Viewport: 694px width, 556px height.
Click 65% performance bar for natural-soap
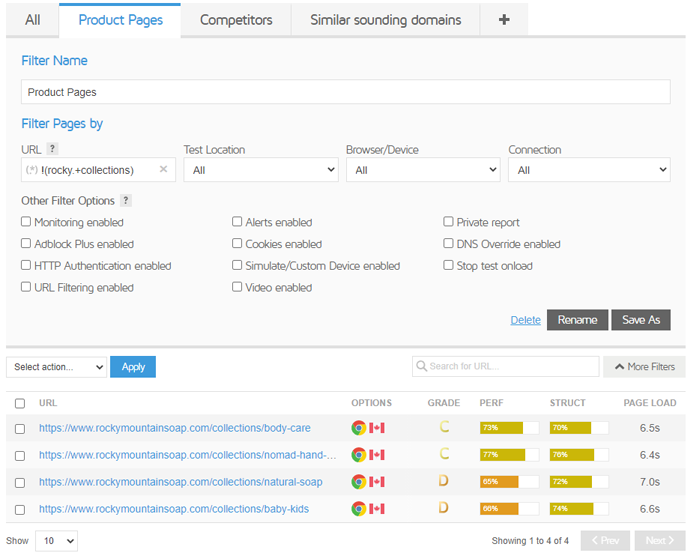point(509,482)
